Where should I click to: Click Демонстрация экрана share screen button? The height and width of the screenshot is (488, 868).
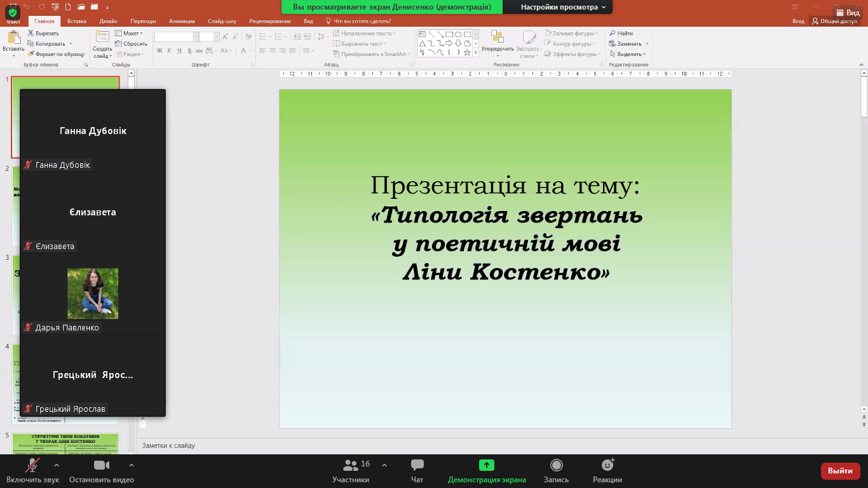[x=487, y=471]
